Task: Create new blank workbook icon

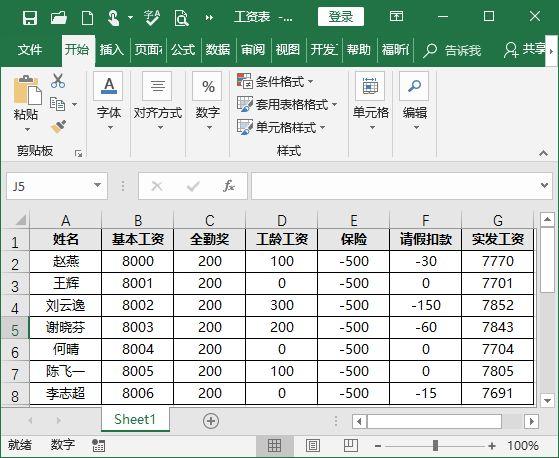Action: coord(87,17)
